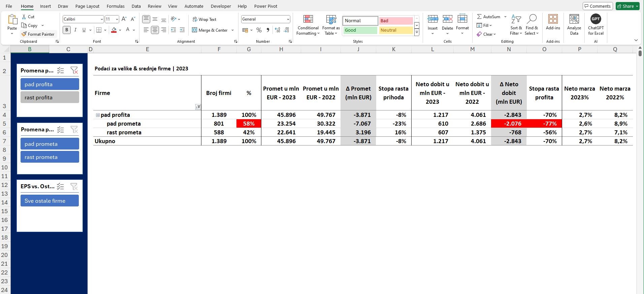
Task: Click the Share button
Action: click(x=627, y=6)
